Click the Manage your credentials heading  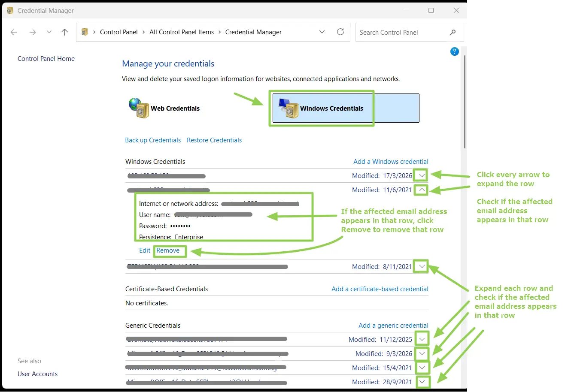tap(168, 64)
